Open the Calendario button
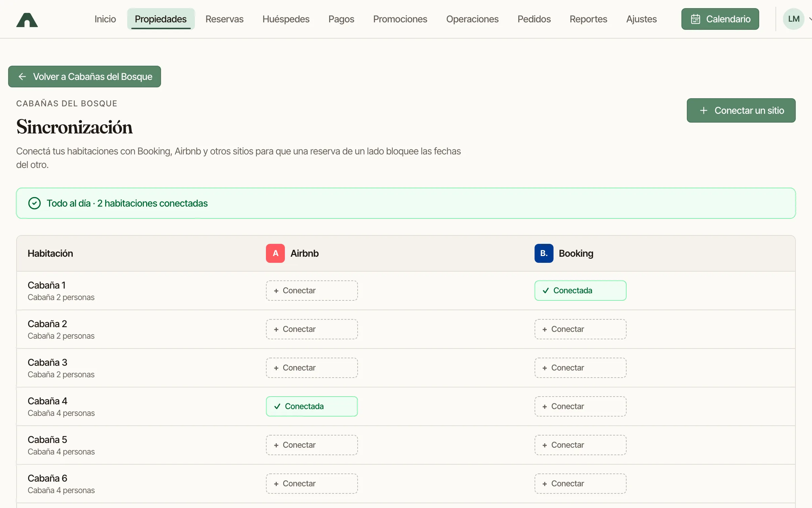 720,19
